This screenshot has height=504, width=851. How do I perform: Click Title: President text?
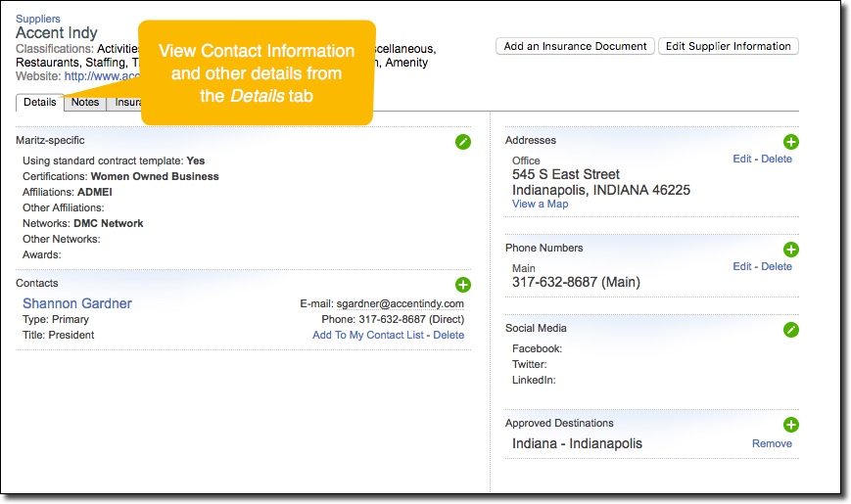tap(58, 336)
